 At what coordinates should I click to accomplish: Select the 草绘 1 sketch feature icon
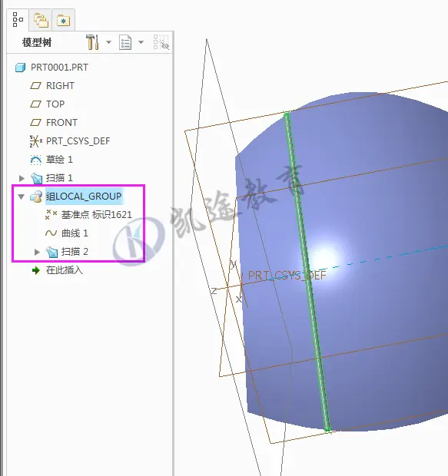tap(36, 160)
